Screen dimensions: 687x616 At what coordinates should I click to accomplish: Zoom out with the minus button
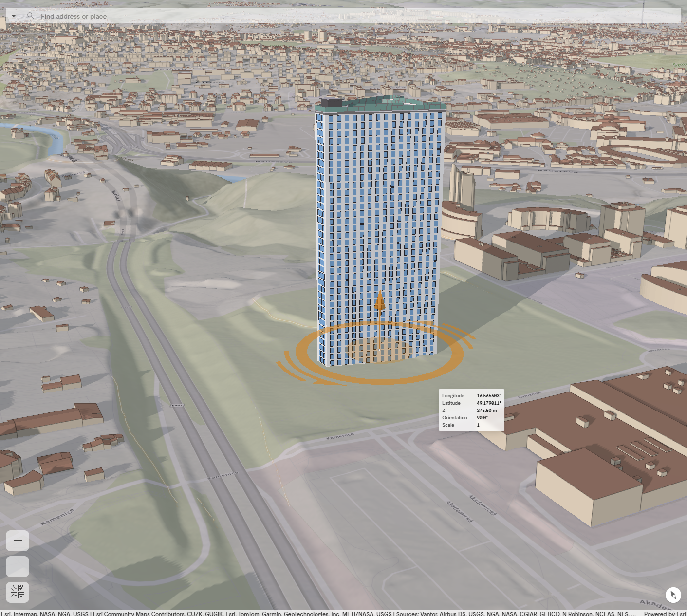tap(18, 566)
